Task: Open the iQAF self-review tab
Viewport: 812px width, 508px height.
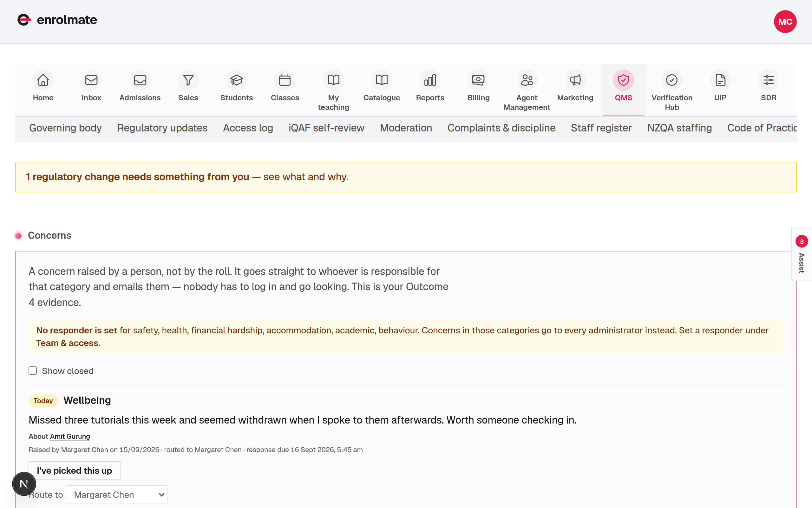Action: pyautogui.click(x=326, y=128)
